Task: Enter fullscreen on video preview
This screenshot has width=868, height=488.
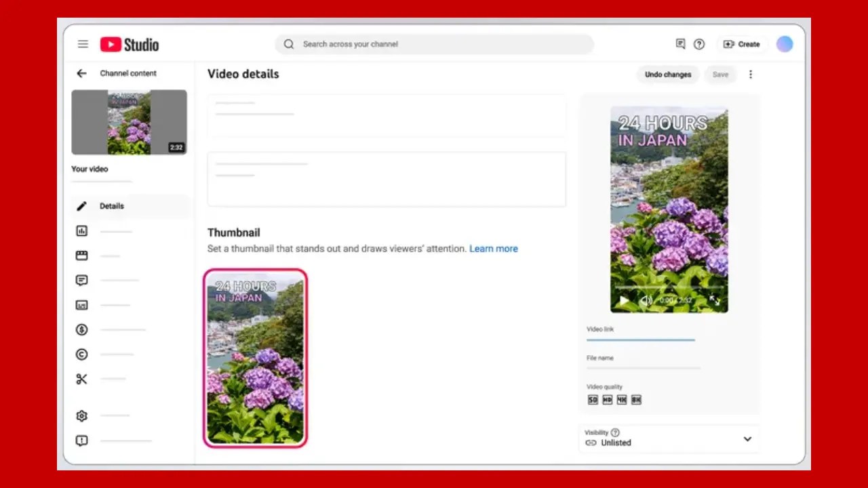Action: pyautogui.click(x=715, y=300)
